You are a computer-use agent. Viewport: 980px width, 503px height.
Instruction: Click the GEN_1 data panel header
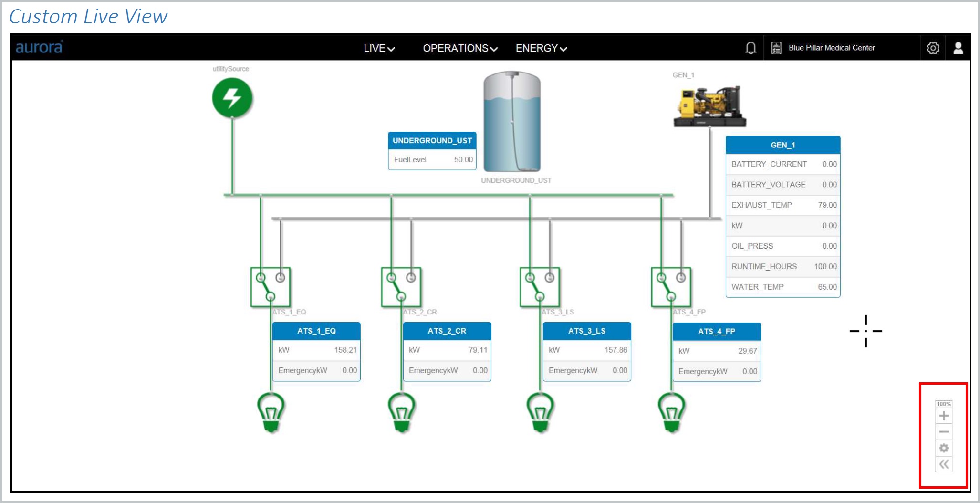pos(782,145)
